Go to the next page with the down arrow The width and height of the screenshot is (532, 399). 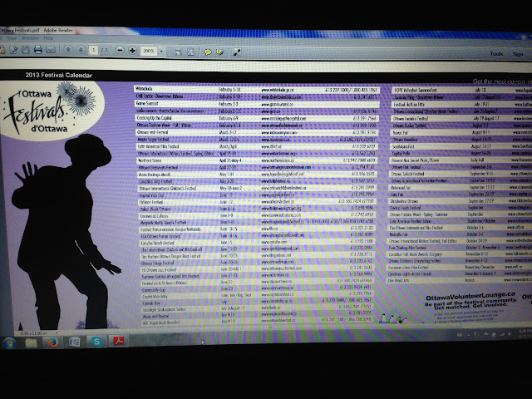click(x=81, y=50)
